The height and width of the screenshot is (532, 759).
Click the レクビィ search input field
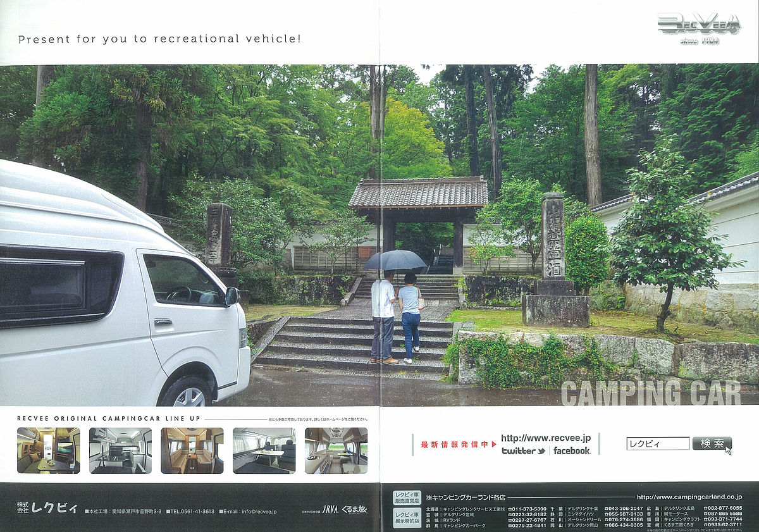(x=658, y=443)
